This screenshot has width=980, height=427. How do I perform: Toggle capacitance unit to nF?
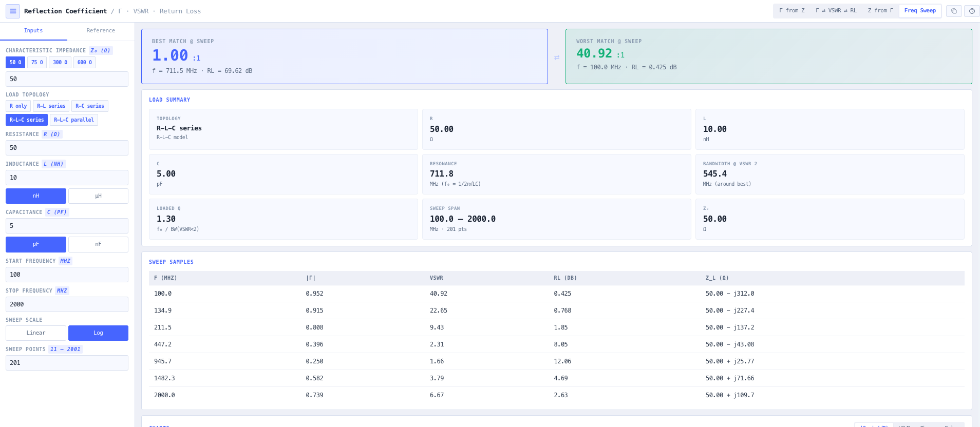pyautogui.click(x=98, y=244)
